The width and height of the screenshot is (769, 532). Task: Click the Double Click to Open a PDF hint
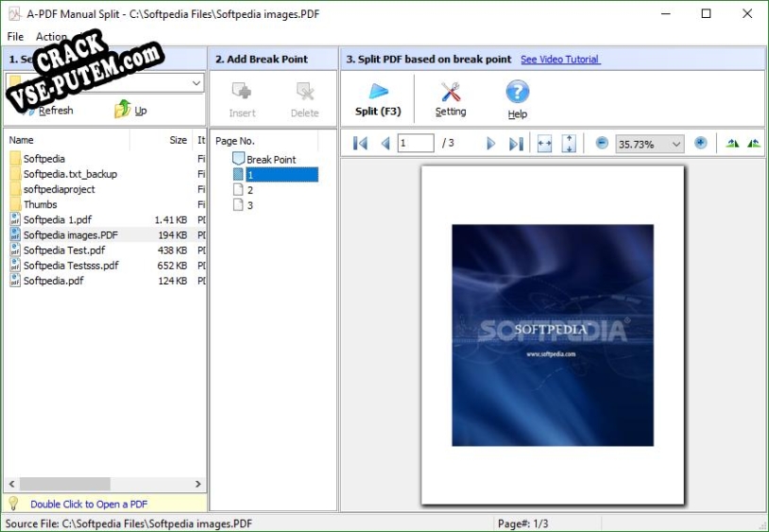click(89, 504)
